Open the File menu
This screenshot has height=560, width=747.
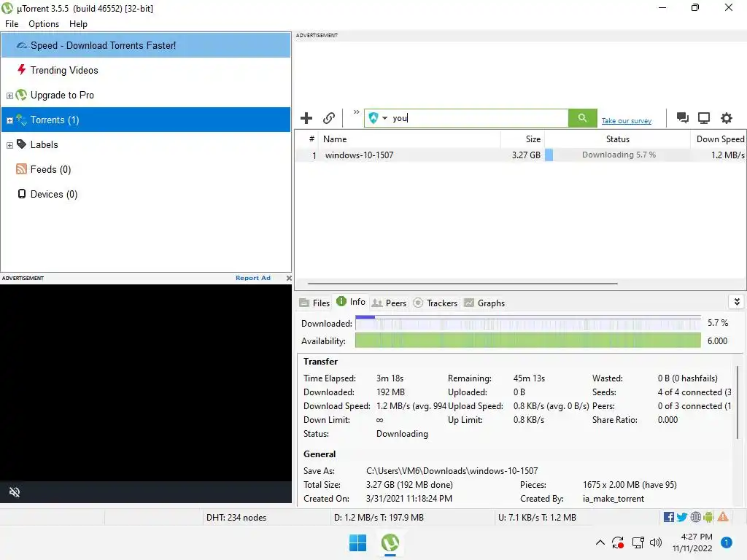[12, 24]
